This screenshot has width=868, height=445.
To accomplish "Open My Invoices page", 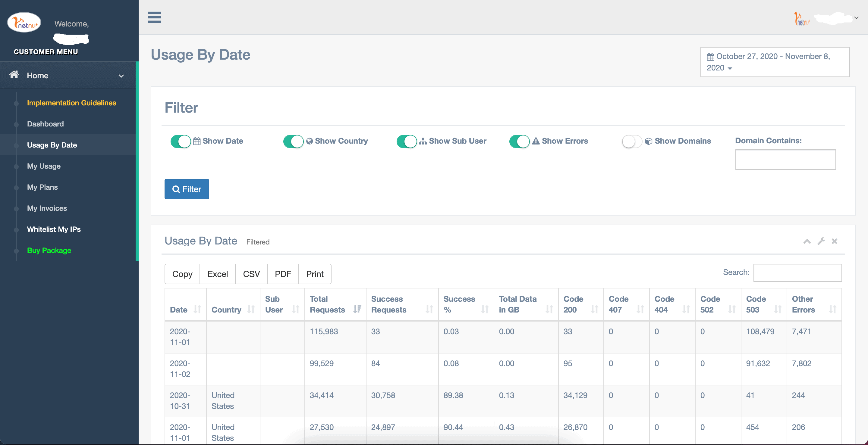I will [x=47, y=208].
